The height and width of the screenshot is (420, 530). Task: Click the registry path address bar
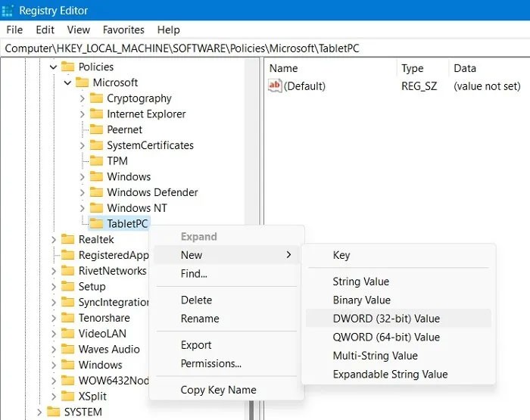coord(265,48)
